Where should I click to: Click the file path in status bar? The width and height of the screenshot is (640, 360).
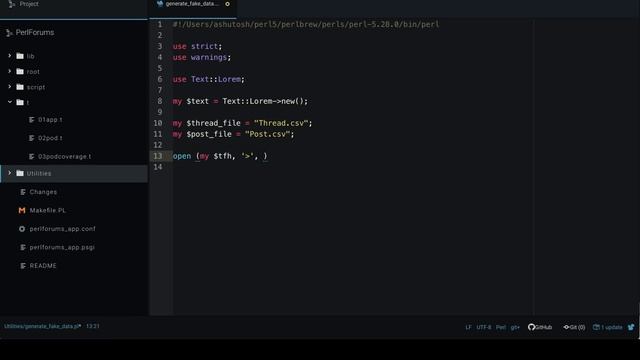click(x=42, y=326)
